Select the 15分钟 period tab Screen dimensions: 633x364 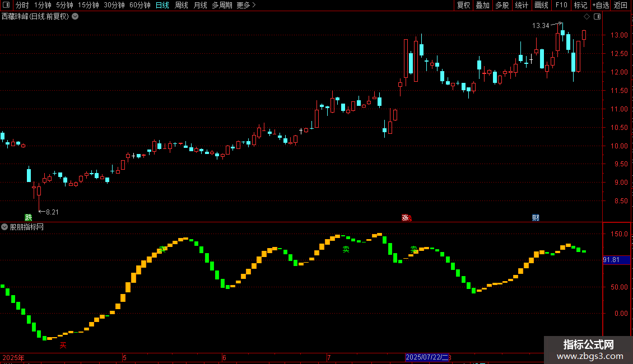tap(89, 5)
